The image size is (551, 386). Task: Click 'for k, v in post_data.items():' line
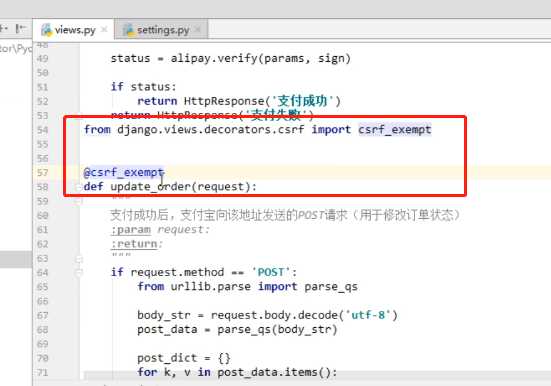tap(237, 372)
